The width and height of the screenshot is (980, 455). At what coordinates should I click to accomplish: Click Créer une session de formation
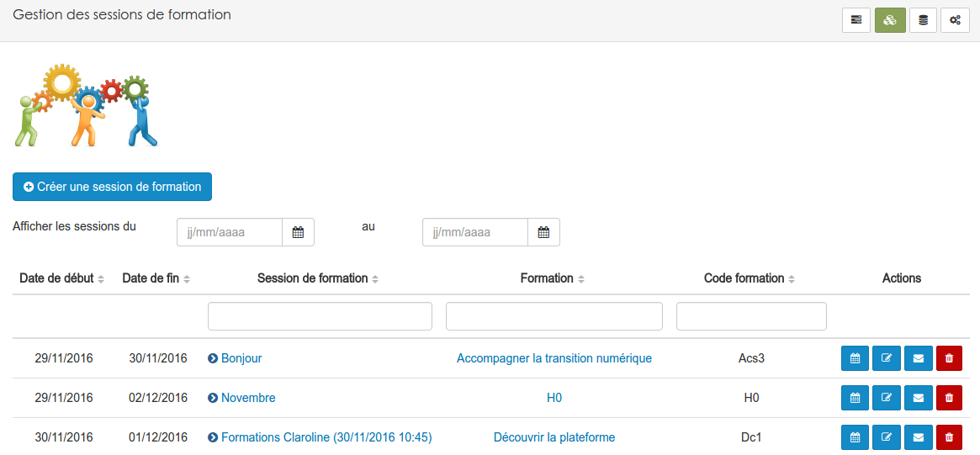click(x=112, y=187)
